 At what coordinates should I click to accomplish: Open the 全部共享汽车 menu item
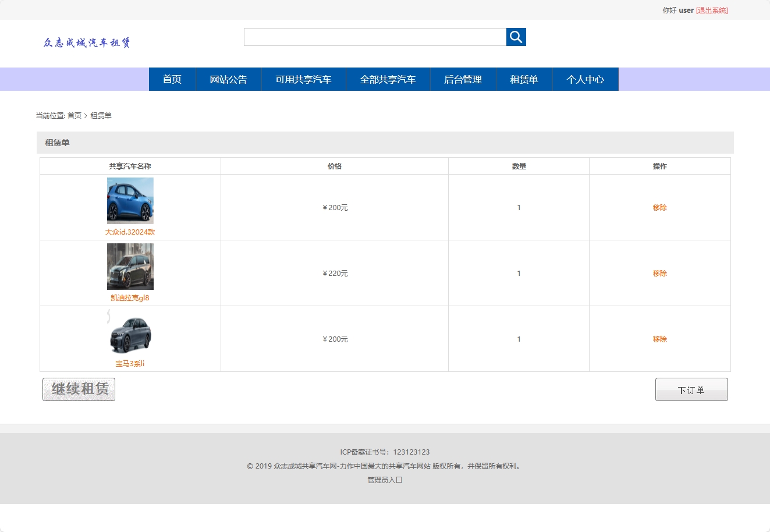388,79
